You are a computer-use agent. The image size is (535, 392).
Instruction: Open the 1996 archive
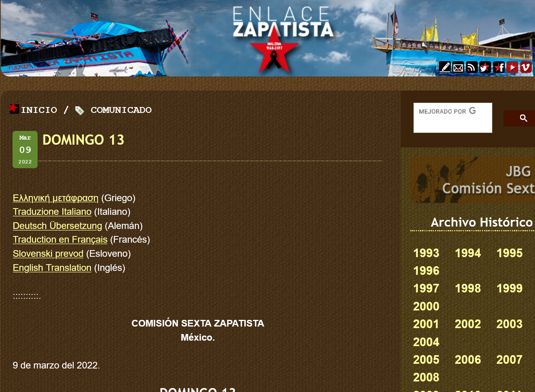pyautogui.click(x=426, y=270)
